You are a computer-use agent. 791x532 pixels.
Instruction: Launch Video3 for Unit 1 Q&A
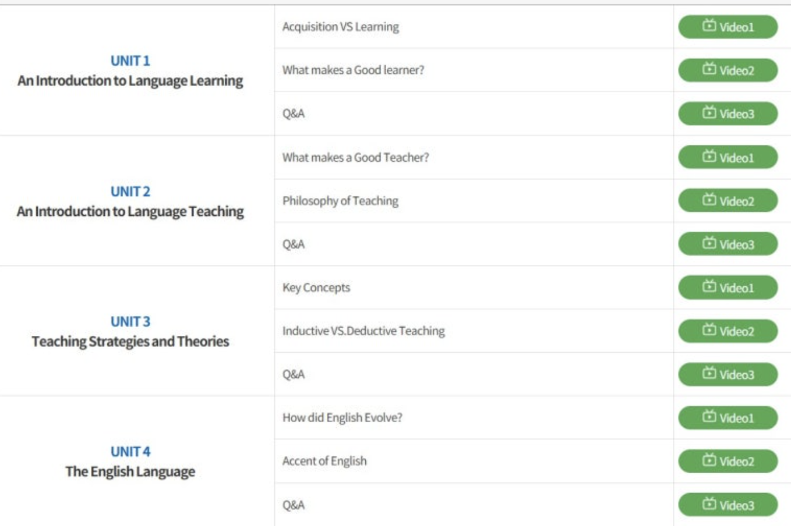728,114
